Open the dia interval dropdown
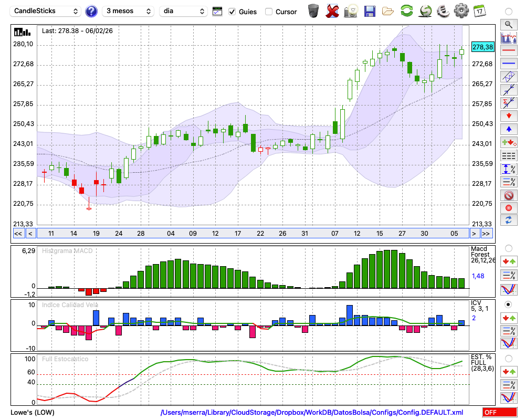This screenshot has width=525, height=420. tap(183, 11)
